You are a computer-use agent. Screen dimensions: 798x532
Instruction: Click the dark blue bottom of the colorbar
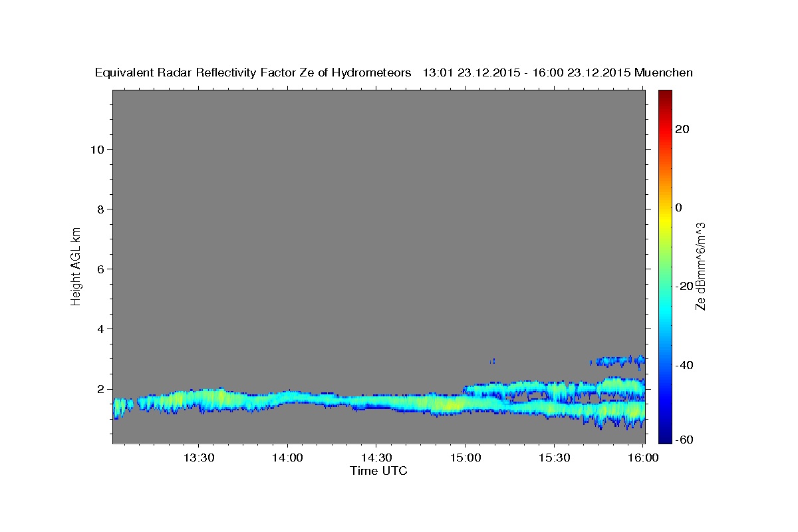click(x=665, y=436)
